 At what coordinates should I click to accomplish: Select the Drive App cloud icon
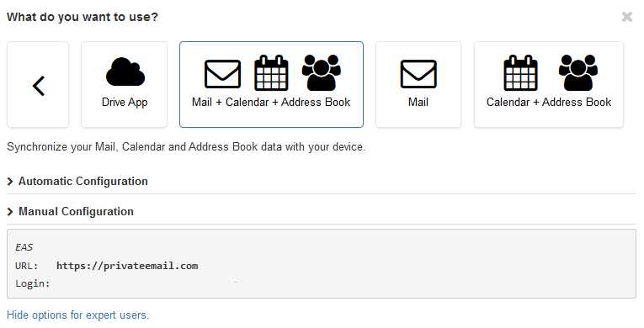pos(125,71)
